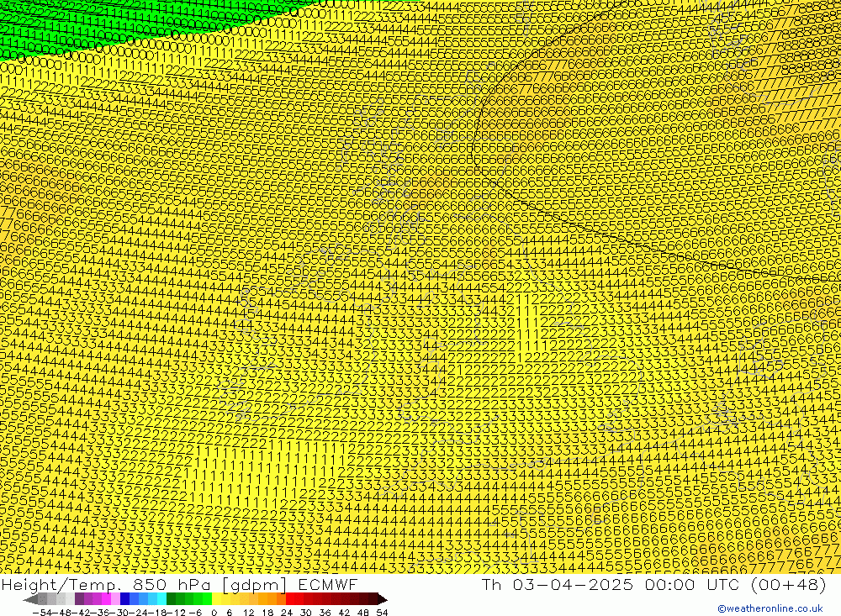Click the ECMWF model label
The height and width of the screenshot is (616, 841).
(328, 584)
